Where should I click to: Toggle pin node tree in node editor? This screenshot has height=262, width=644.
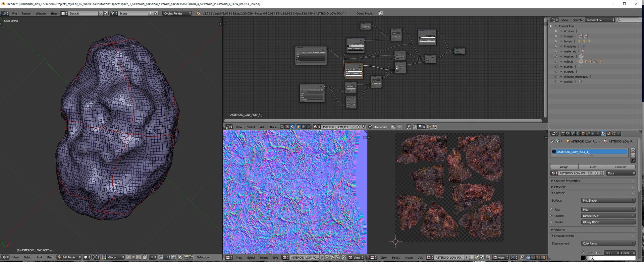tap(393, 127)
